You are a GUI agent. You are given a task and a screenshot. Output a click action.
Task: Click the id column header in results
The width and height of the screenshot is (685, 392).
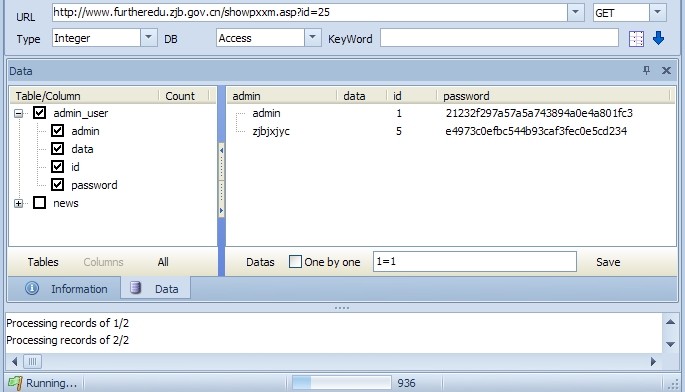coord(397,96)
